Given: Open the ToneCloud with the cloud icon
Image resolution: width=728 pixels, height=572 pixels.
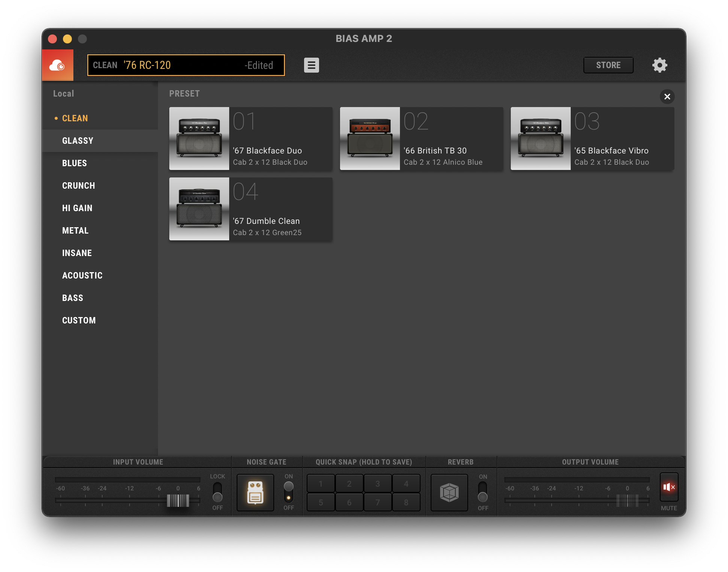Looking at the screenshot, I should (58, 65).
